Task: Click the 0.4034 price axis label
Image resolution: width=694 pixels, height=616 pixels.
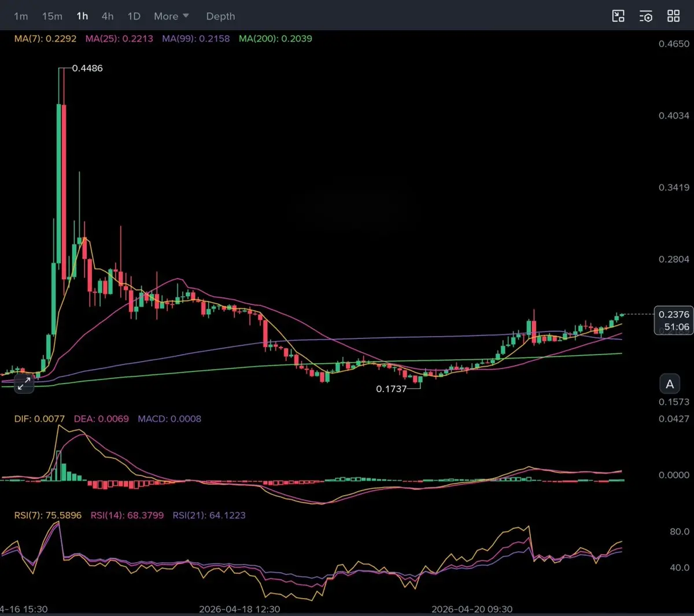Action: coord(674,116)
